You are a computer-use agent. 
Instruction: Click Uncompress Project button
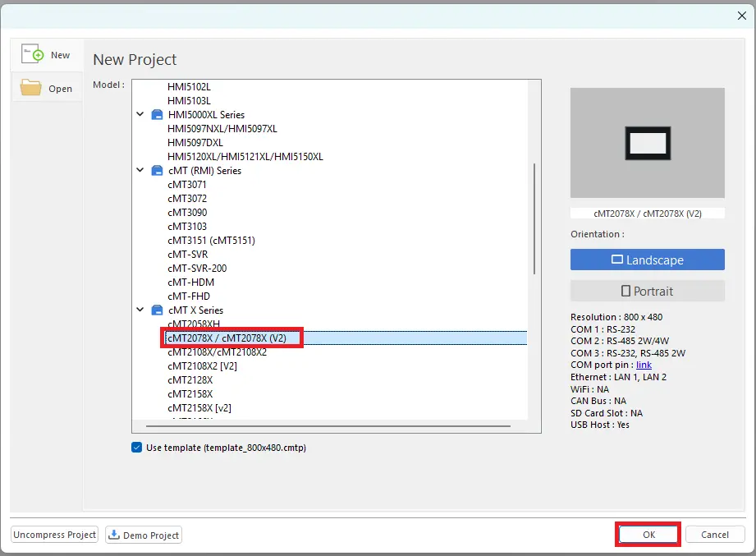tap(54, 535)
